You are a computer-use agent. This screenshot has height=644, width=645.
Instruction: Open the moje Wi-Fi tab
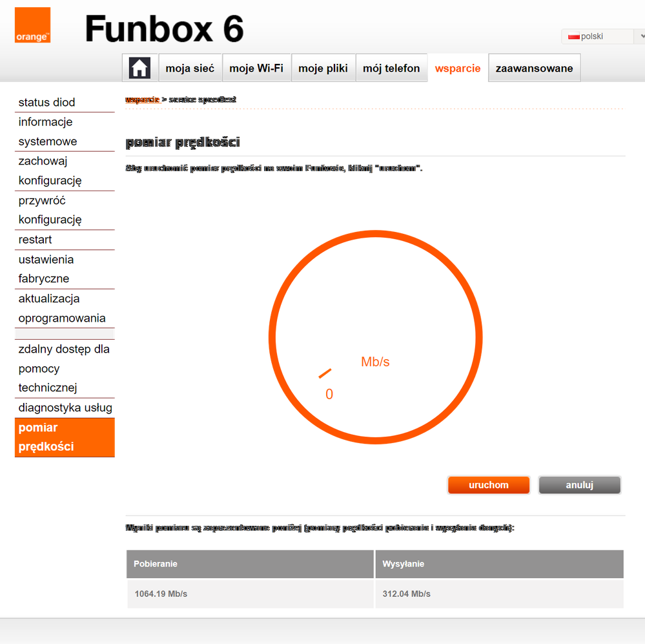256,68
